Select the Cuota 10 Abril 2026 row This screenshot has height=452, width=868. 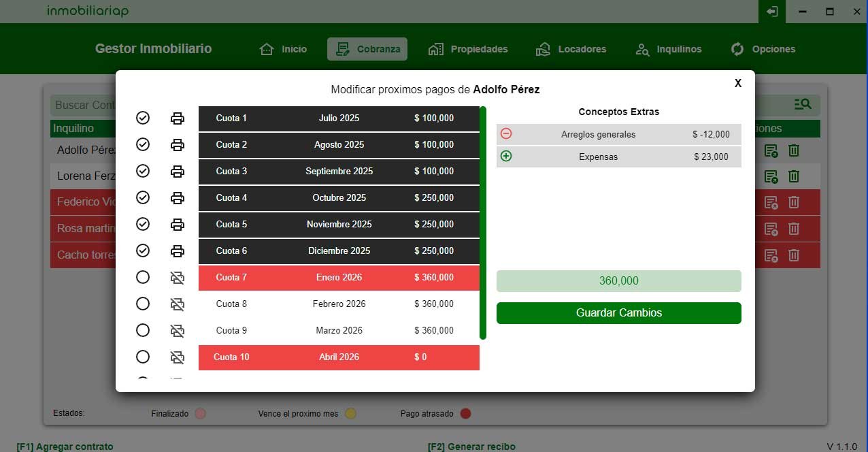point(339,357)
